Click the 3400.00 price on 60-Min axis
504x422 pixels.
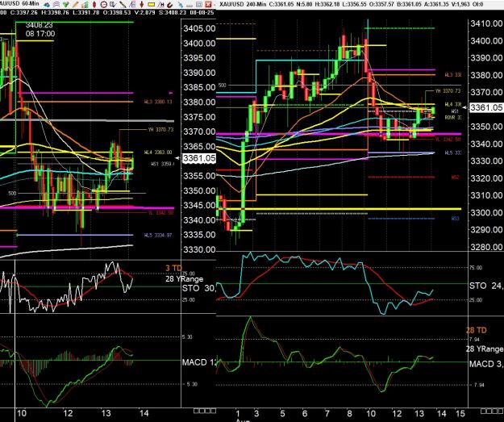(199, 43)
